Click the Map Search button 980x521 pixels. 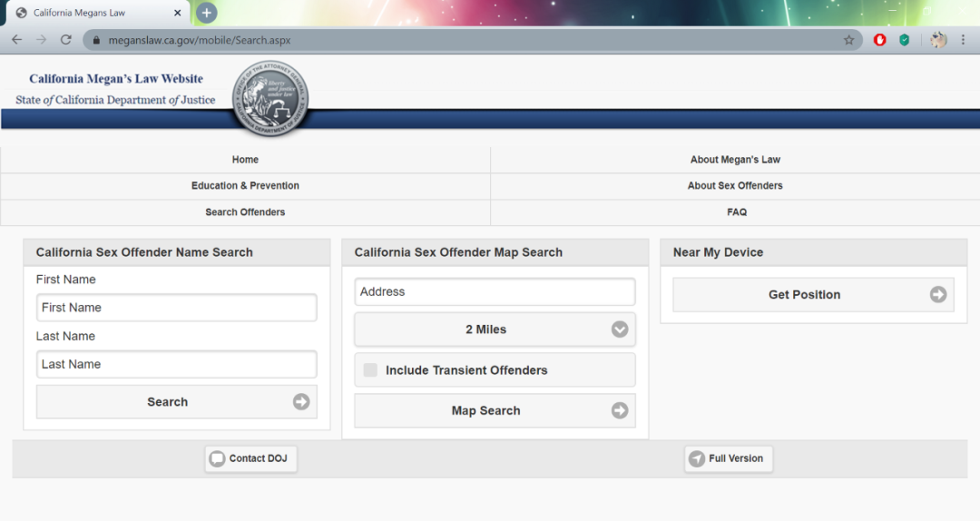pos(495,410)
